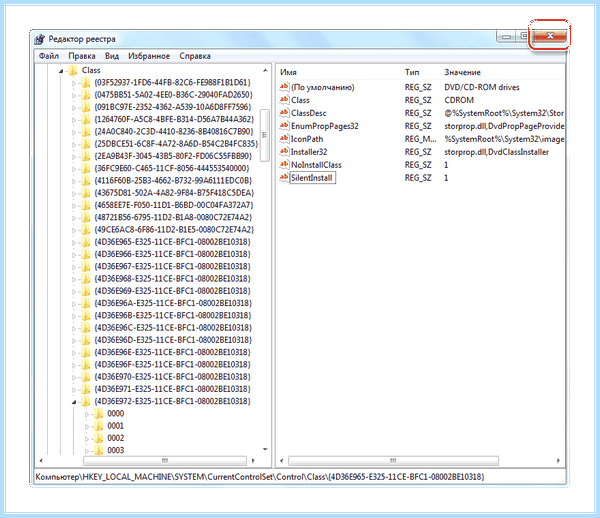Click folder icon of {36FC9E60-C465-11CF-8056-444553540000}
This screenshot has height=518, width=600.
[86, 168]
